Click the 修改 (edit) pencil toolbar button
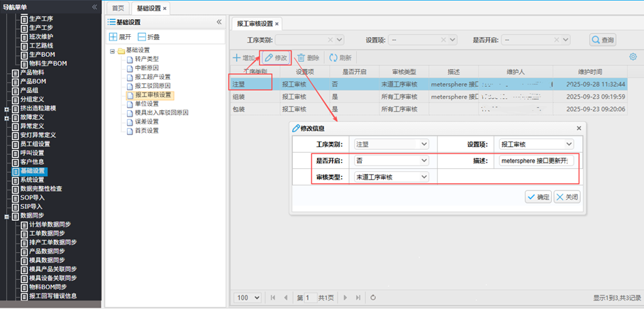The height and width of the screenshot is (309, 644). [277, 58]
